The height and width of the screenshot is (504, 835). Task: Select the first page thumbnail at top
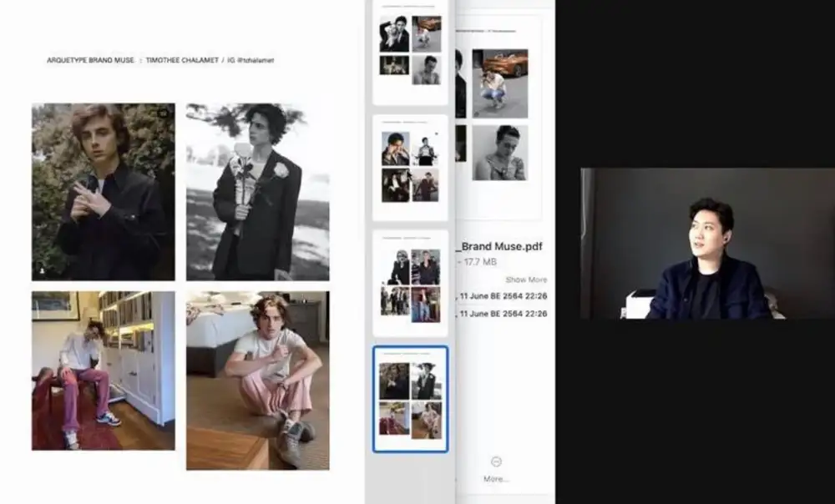pos(410,52)
